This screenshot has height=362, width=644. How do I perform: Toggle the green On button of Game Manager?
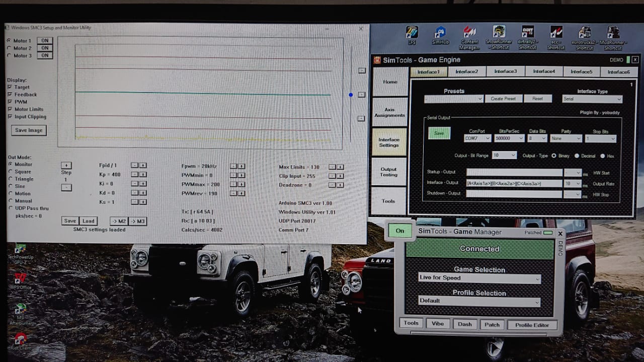[400, 231]
